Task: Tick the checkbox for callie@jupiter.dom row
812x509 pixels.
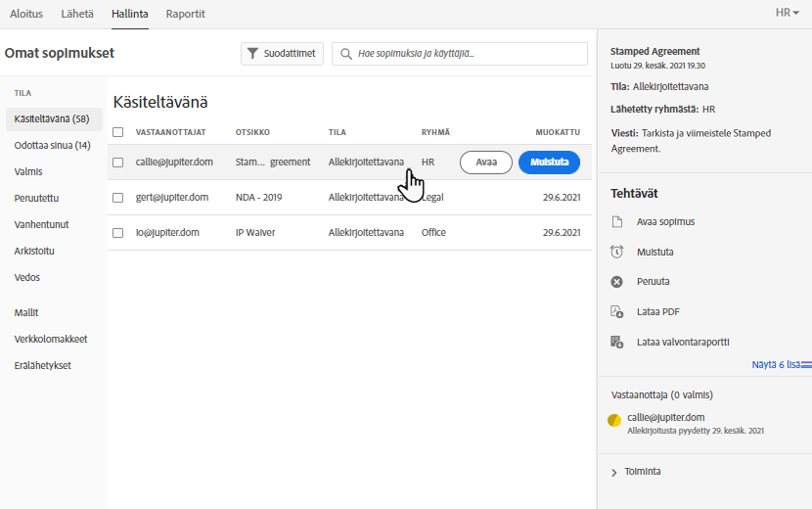Action: 118,162
